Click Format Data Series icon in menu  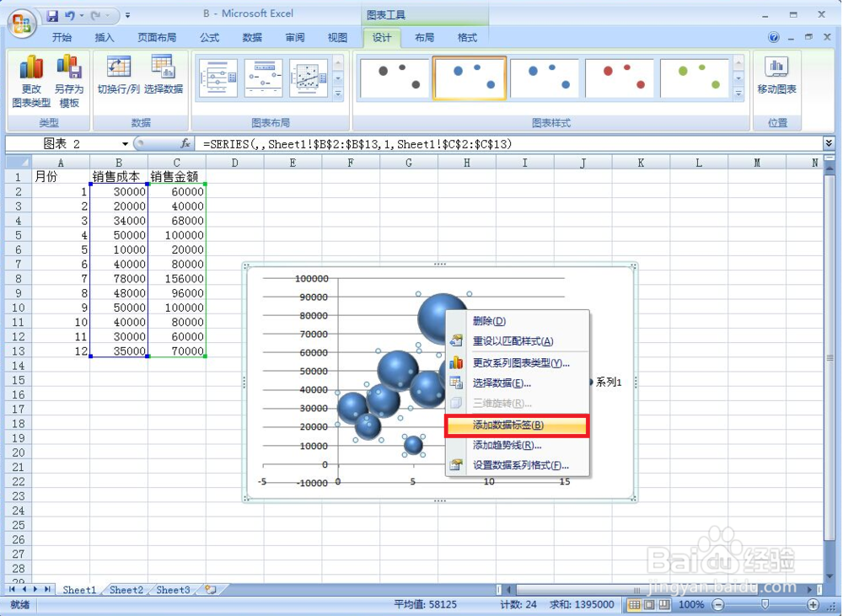pos(456,464)
